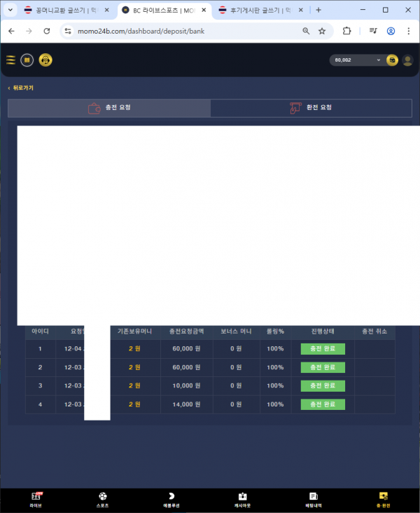The image size is (420, 513).
Task: Switch to the 환전 요청 tab
Action: click(x=311, y=108)
